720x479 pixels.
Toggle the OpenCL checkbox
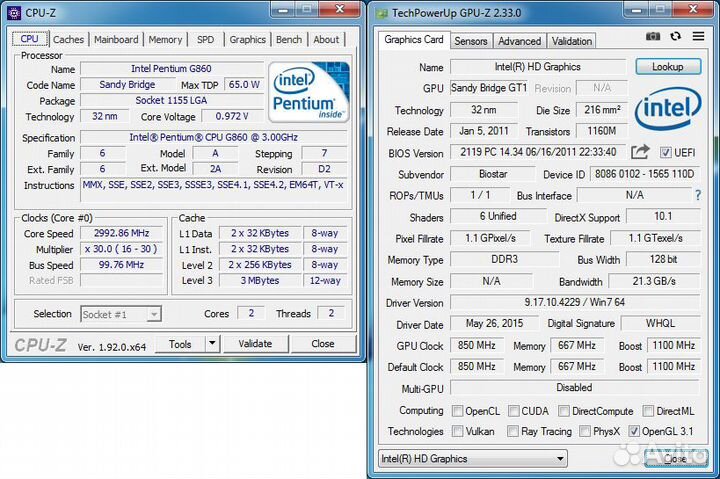(x=457, y=411)
